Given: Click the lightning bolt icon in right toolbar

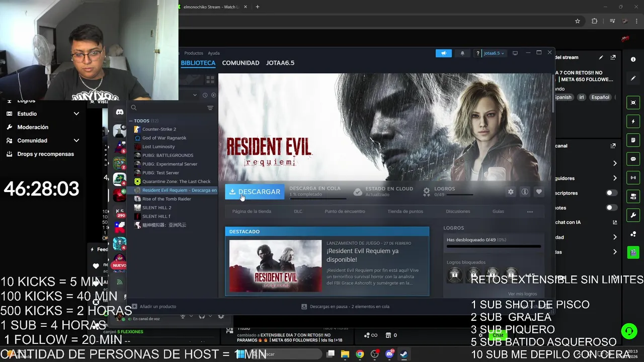Looking at the screenshot, I should point(633,121).
